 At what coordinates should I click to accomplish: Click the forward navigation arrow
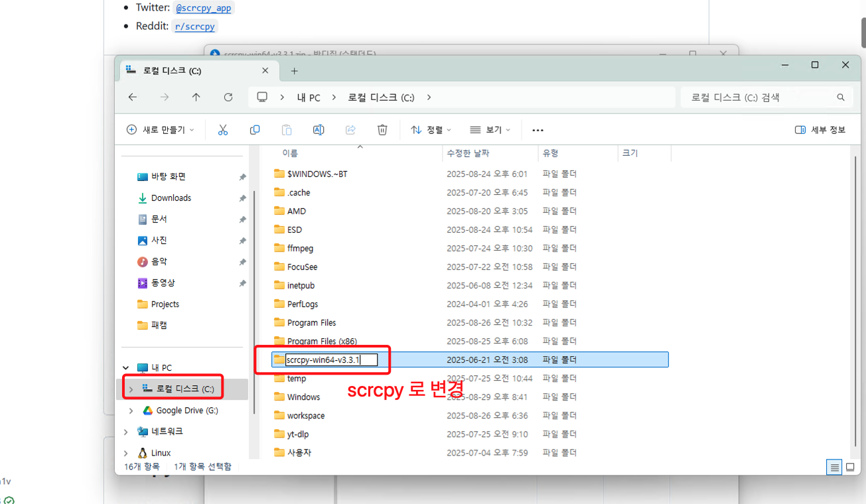point(165,97)
